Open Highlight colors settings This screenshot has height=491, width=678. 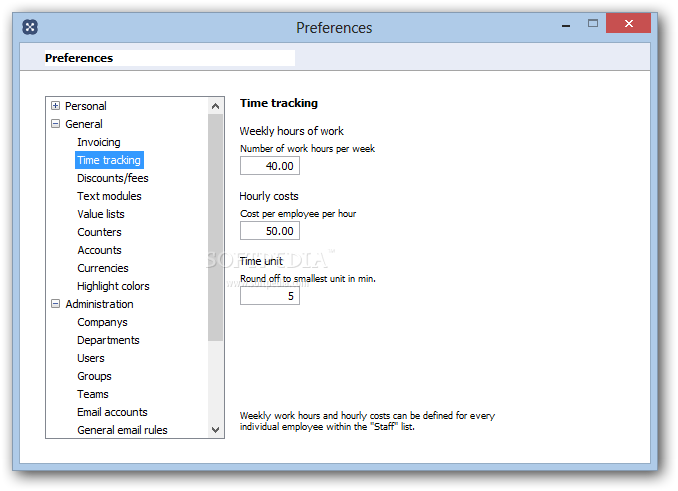coord(113,286)
